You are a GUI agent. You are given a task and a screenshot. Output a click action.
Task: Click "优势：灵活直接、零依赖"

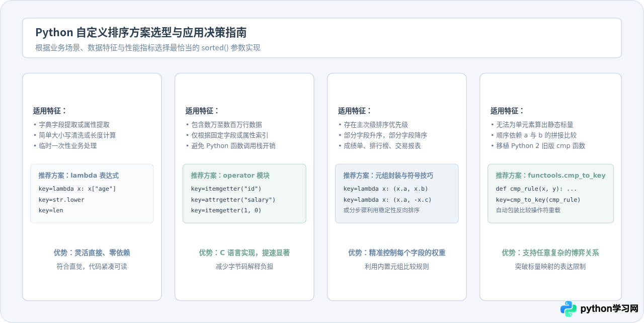click(x=92, y=253)
